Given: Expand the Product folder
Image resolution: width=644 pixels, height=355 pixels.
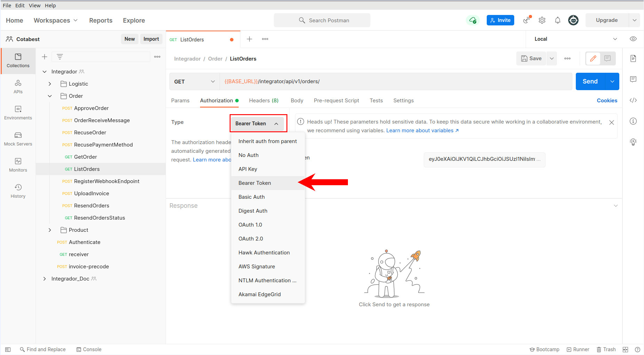Looking at the screenshot, I should 50,230.
